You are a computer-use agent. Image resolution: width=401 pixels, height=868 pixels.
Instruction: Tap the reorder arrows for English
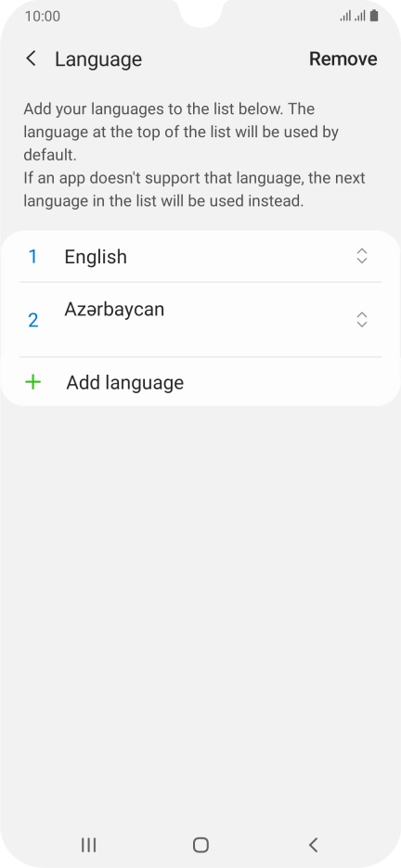pos(362,256)
